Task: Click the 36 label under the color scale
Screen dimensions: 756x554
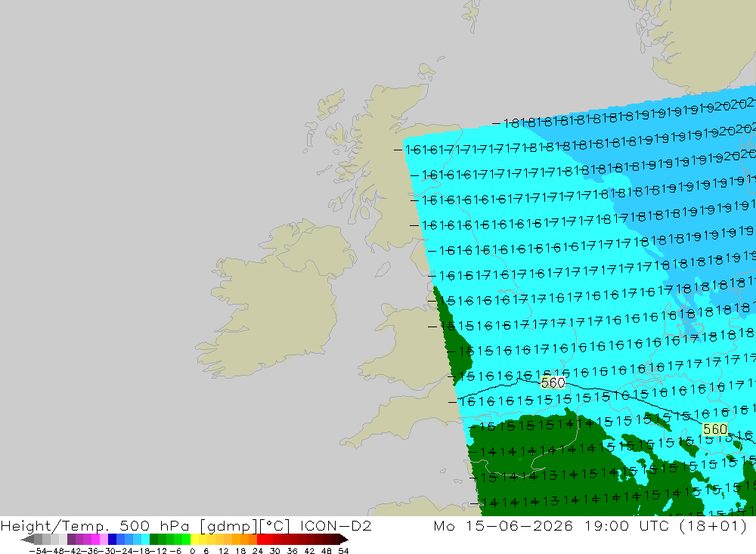Action: tap(292, 551)
